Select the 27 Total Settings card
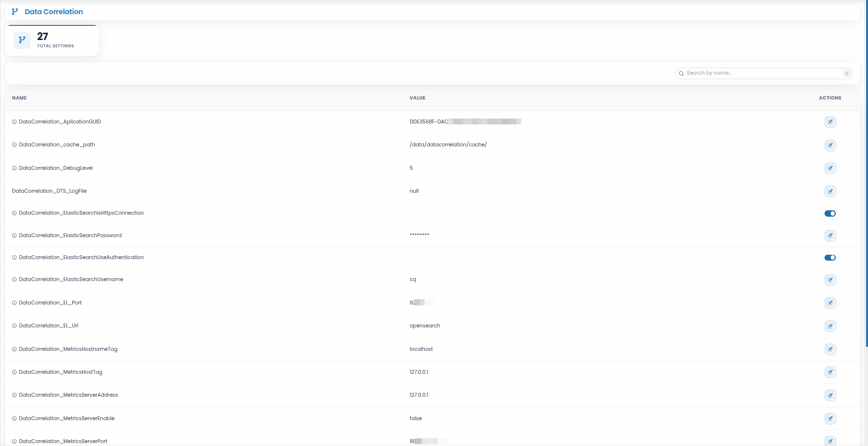Viewport: 868px width, 446px height. coord(52,41)
